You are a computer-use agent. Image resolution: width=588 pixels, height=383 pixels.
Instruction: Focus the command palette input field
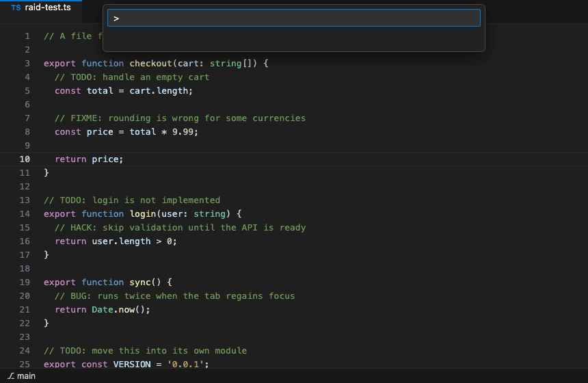pos(293,18)
